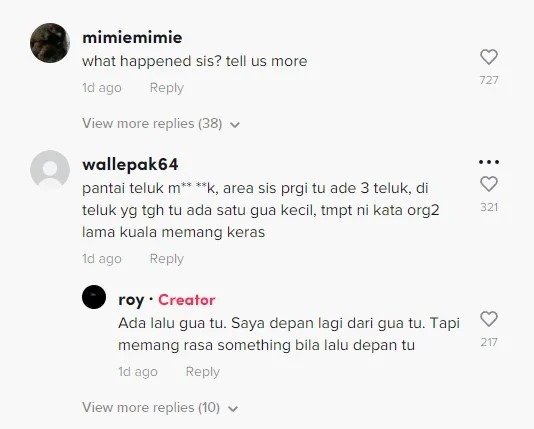
Task: Open the roy username link
Action: click(131, 300)
